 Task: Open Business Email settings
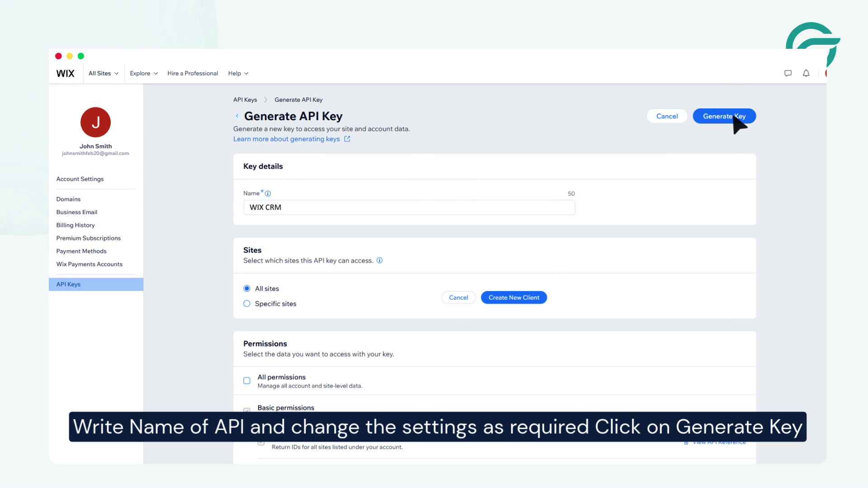(x=77, y=212)
